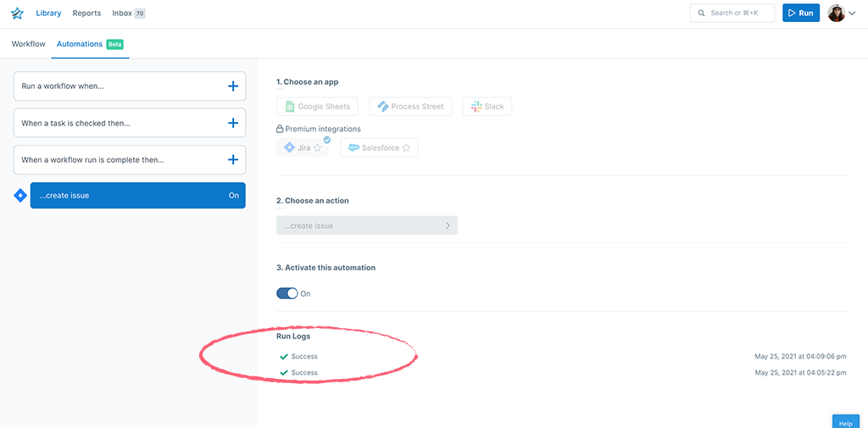Open the first Success run log entry
Viewport: 868px width, 428px height.
pyautogui.click(x=299, y=357)
